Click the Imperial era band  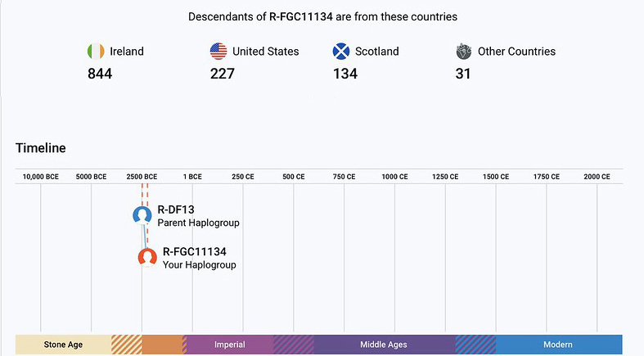230,345
